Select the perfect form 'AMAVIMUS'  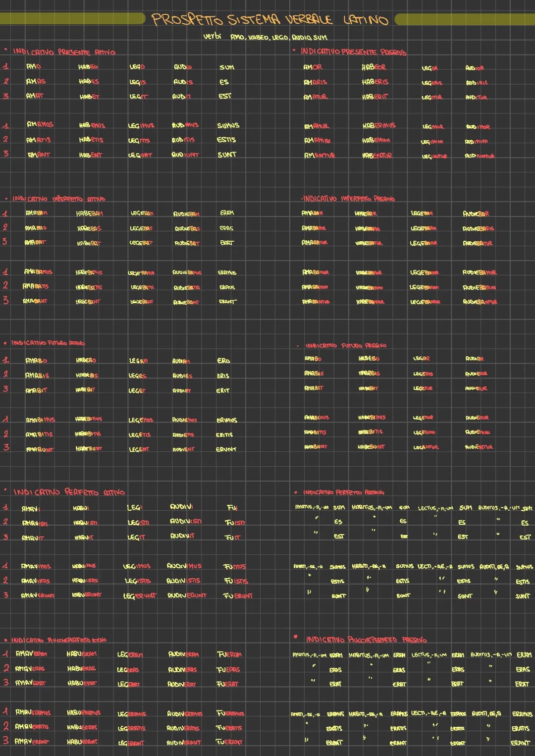pyautogui.click(x=36, y=566)
